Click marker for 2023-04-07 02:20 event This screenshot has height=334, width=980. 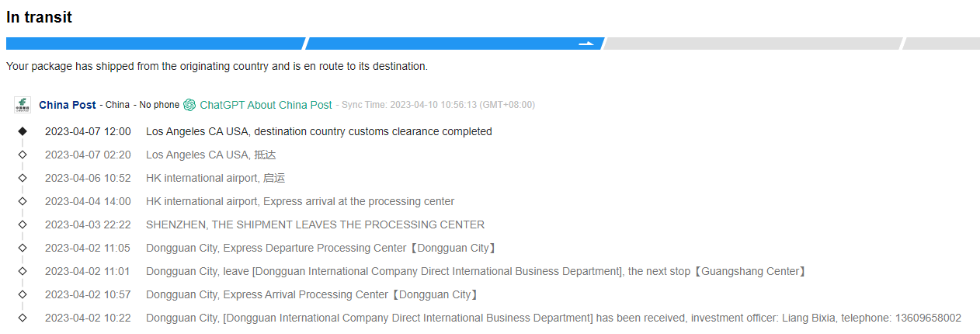pos(23,155)
